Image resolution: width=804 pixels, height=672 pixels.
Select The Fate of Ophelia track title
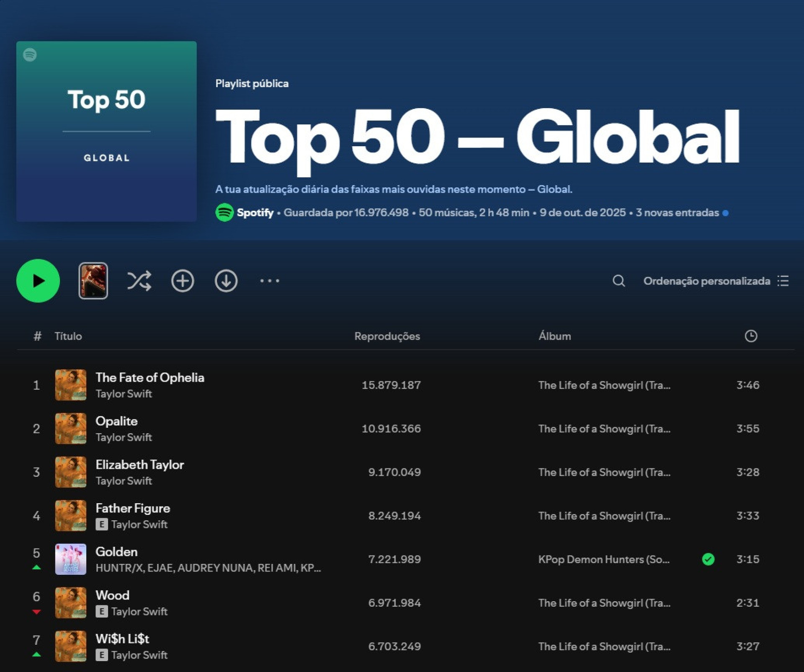click(150, 377)
